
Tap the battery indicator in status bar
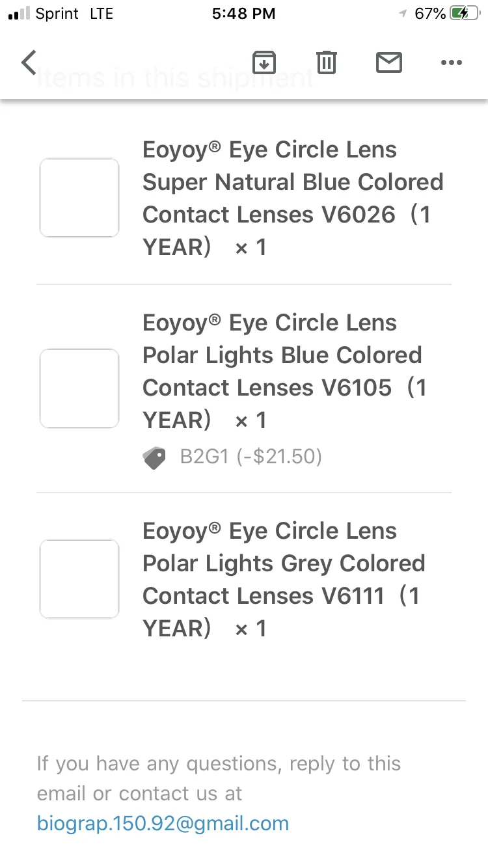pyautogui.click(x=466, y=14)
